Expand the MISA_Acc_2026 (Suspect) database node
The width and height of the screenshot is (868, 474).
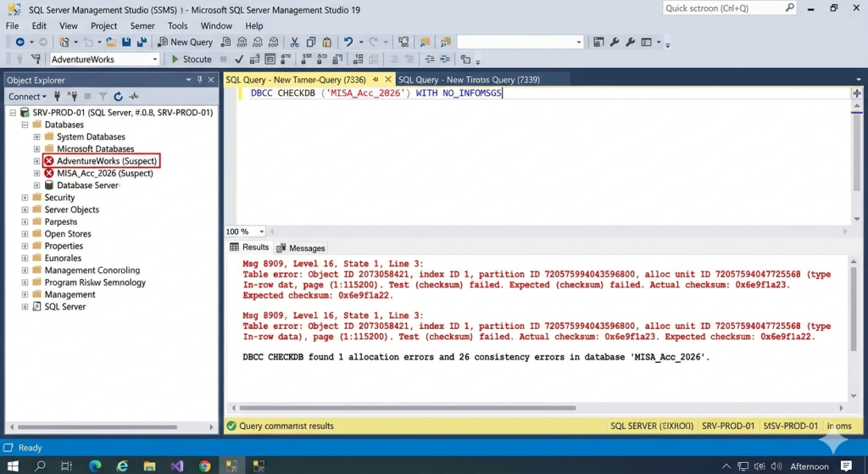(36, 173)
